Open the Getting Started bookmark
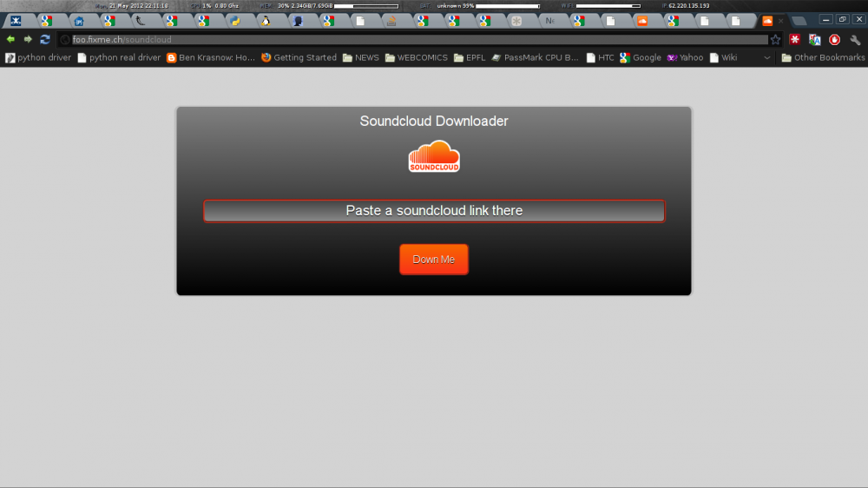Screen dimensions: 868x488 [x=298, y=58]
